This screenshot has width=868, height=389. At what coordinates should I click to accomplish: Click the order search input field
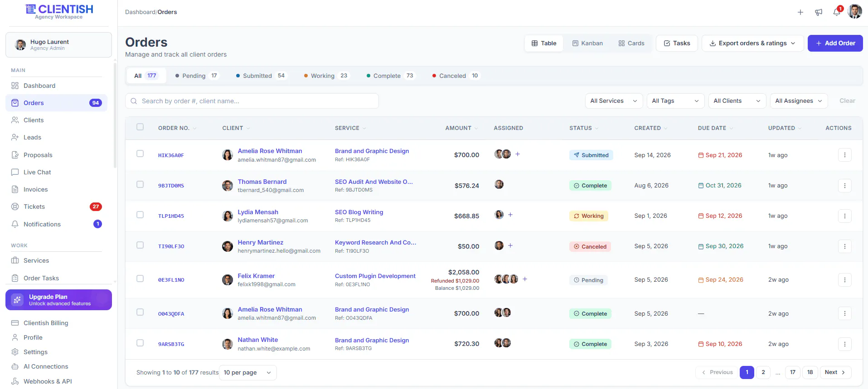[x=252, y=101]
